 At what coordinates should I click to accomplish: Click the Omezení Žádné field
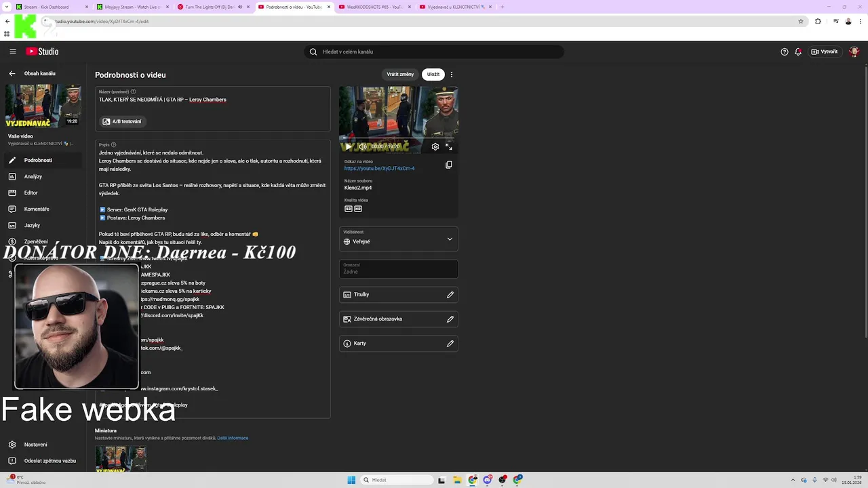point(399,268)
